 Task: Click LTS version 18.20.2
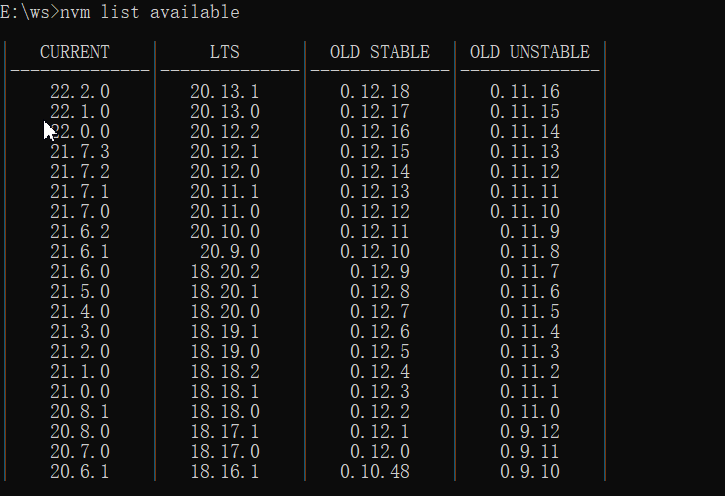point(225,271)
